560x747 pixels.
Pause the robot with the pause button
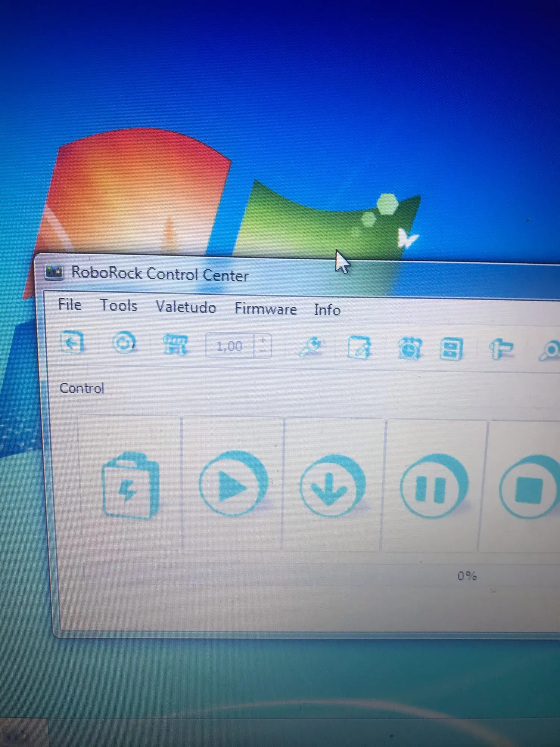pos(433,486)
